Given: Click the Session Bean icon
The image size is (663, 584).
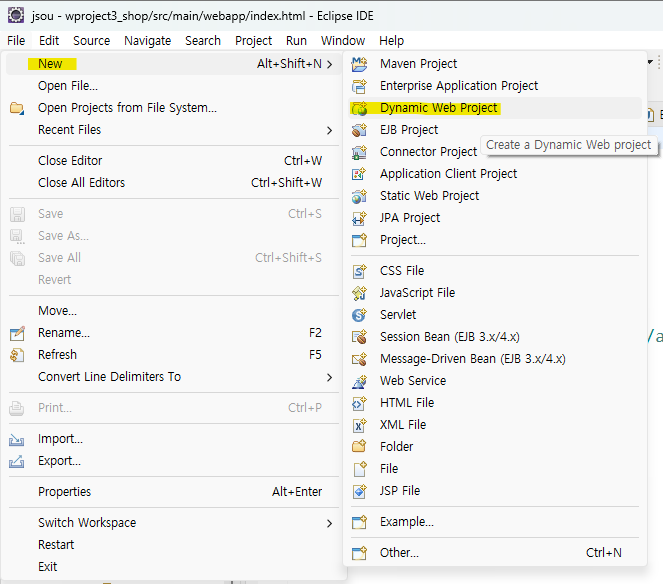Looking at the screenshot, I should pyautogui.click(x=359, y=337).
